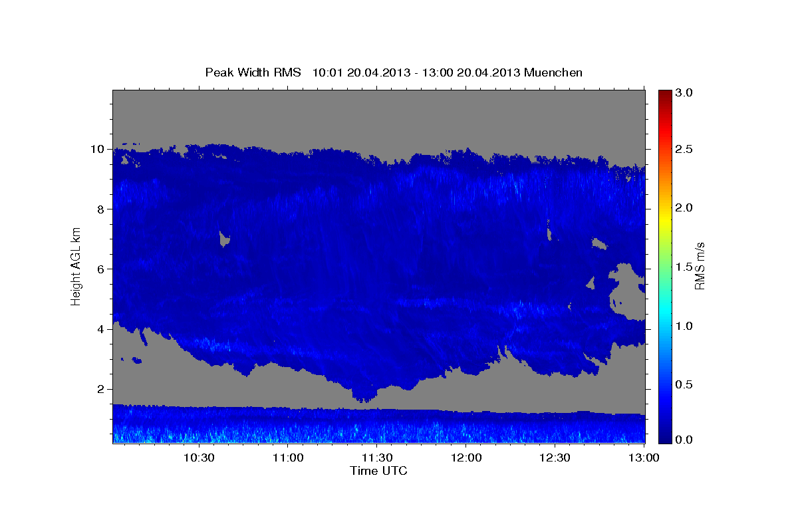Click the 'RMS m/s' colorbar label
The width and height of the screenshot is (798, 532).
click(x=700, y=267)
